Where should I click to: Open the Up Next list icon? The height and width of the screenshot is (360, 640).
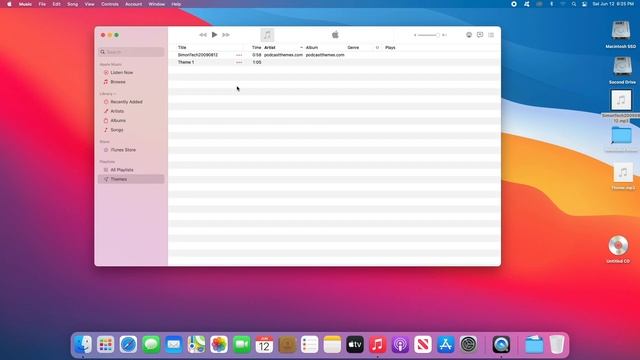pos(491,35)
